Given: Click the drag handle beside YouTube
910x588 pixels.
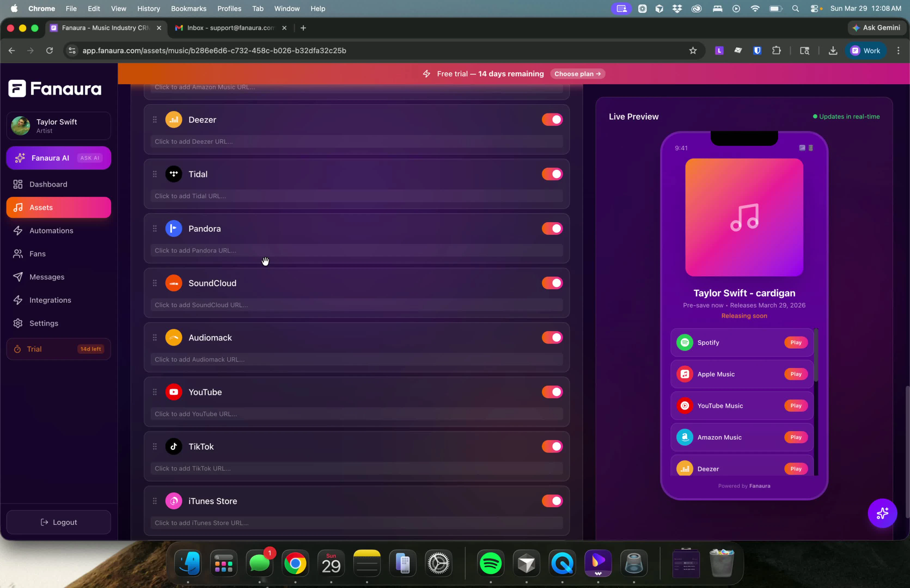Looking at the screenshot, I should (155, 392).
